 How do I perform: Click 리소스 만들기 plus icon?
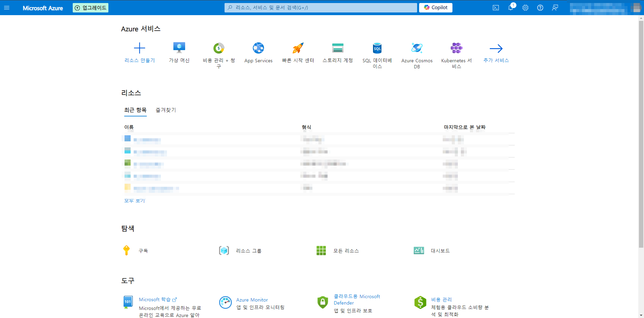[139, 48]
